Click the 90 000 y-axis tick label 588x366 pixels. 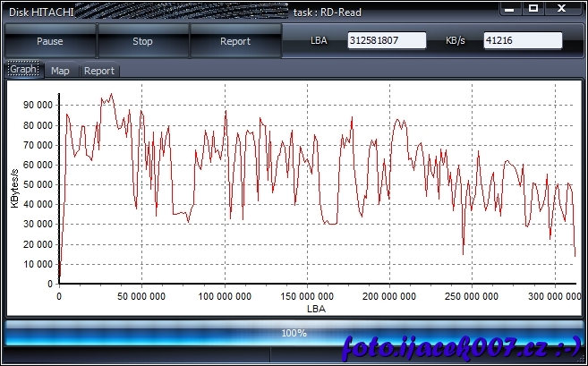coord(38,106)
